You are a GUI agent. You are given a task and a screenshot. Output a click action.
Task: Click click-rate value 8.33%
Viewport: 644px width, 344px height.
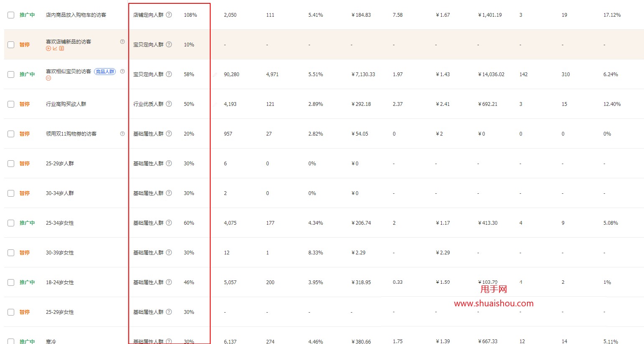click(x=316, y=253)
